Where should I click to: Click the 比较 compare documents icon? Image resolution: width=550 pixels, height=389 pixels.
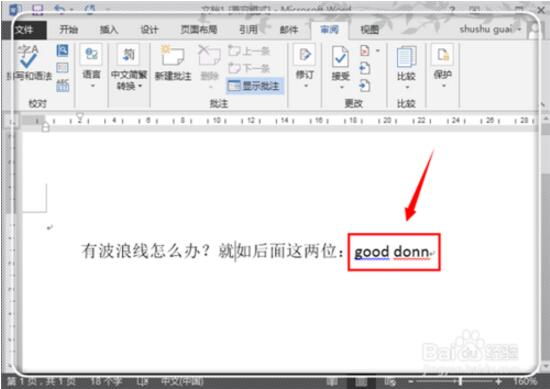tap(406, 57)
